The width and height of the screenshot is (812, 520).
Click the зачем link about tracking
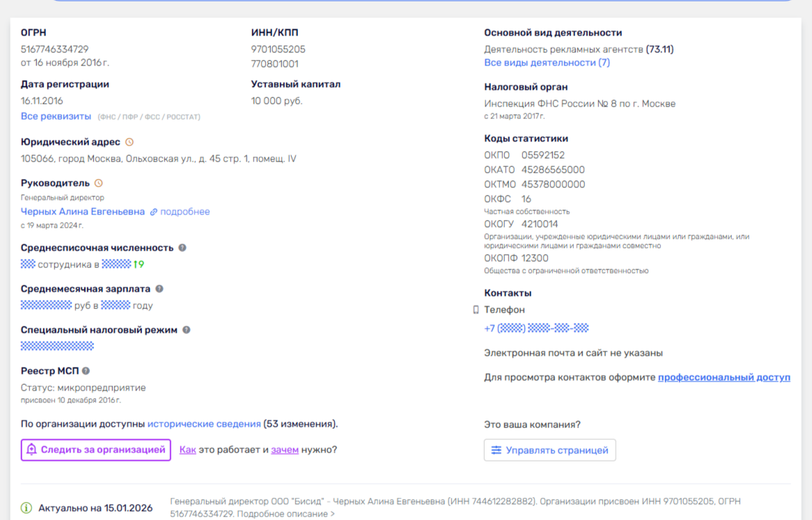click(285, 450)
